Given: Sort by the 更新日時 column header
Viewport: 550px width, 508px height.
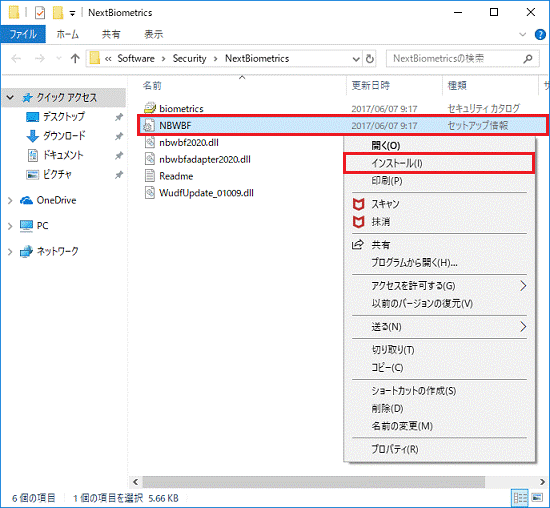Looking at the screenshot, I should [371, 86].
